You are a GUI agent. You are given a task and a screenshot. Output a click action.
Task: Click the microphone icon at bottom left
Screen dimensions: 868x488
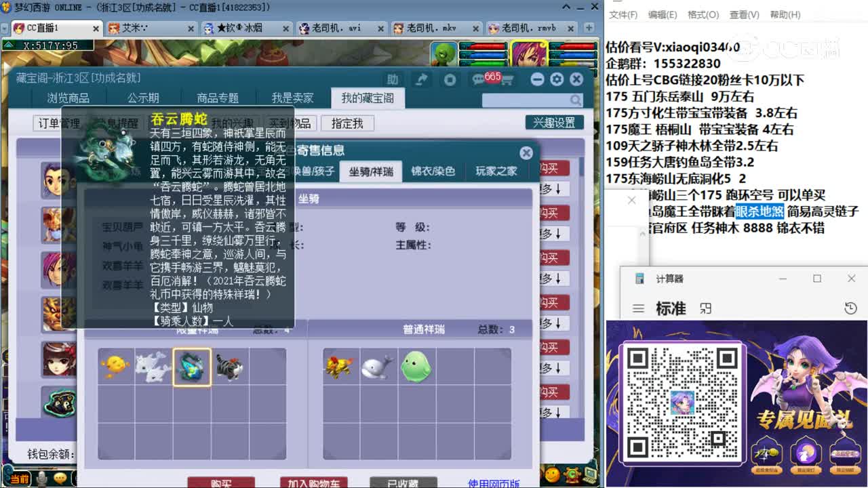tap(42, 479)
